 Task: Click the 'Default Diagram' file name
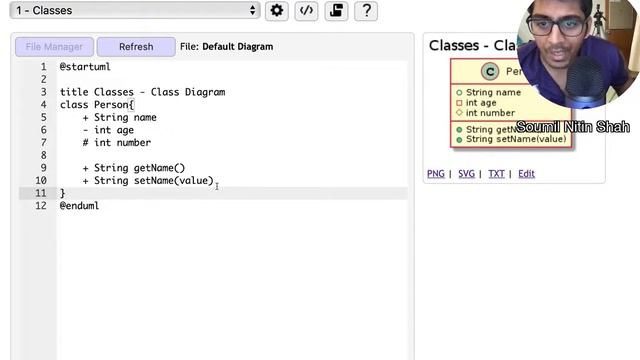coord(238,47)
